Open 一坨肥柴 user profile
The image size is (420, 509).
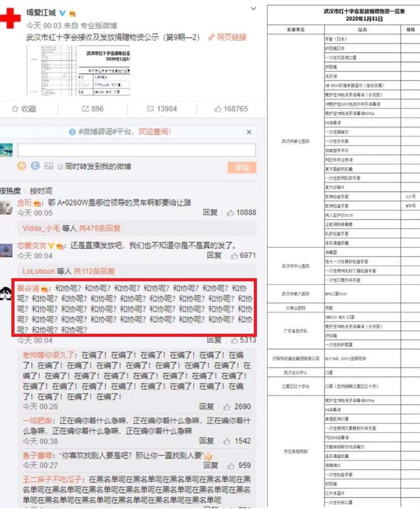(x=37, y=421)
